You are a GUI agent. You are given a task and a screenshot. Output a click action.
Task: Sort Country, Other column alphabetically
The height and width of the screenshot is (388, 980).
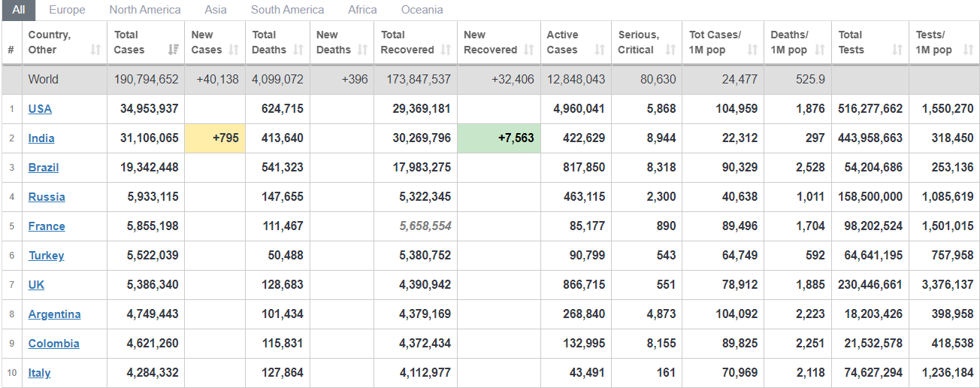tap(95, 50)
